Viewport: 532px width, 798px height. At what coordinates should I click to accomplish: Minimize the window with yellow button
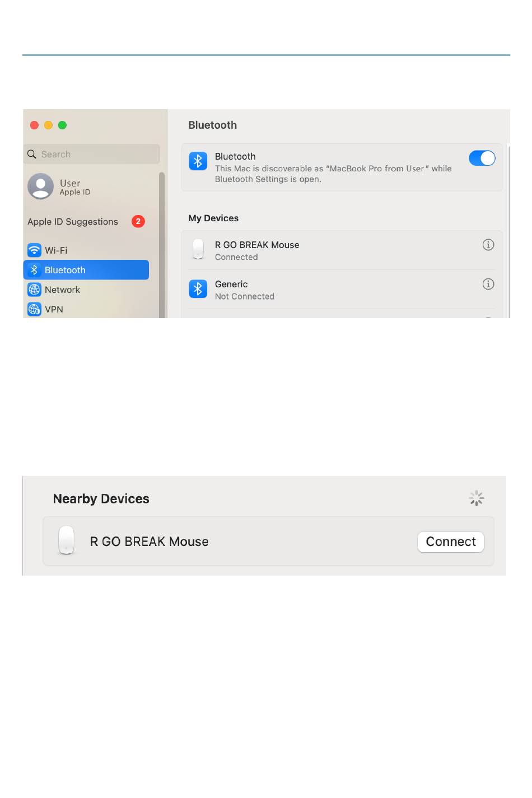48,125
